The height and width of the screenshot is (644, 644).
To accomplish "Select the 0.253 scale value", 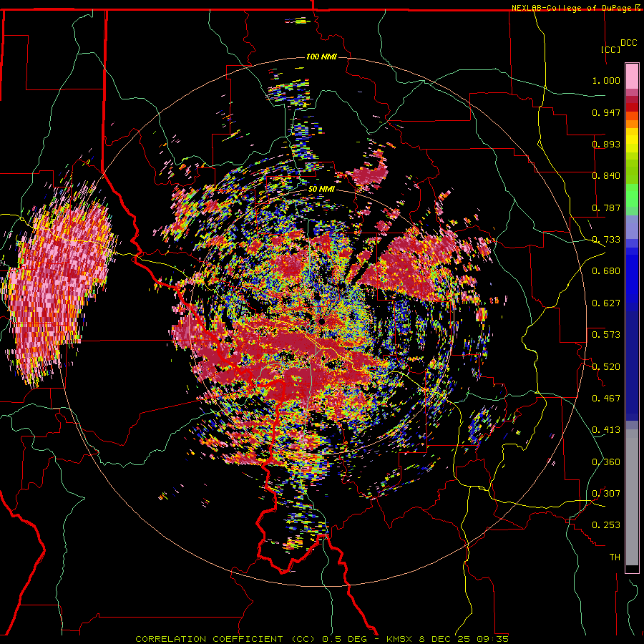I will click(606, 525).
